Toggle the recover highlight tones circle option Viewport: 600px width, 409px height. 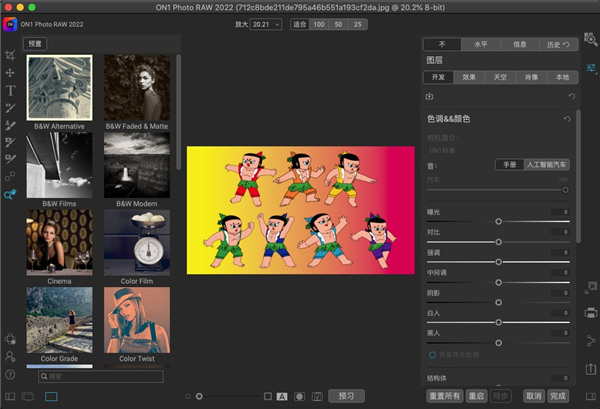tap(432, 355)
